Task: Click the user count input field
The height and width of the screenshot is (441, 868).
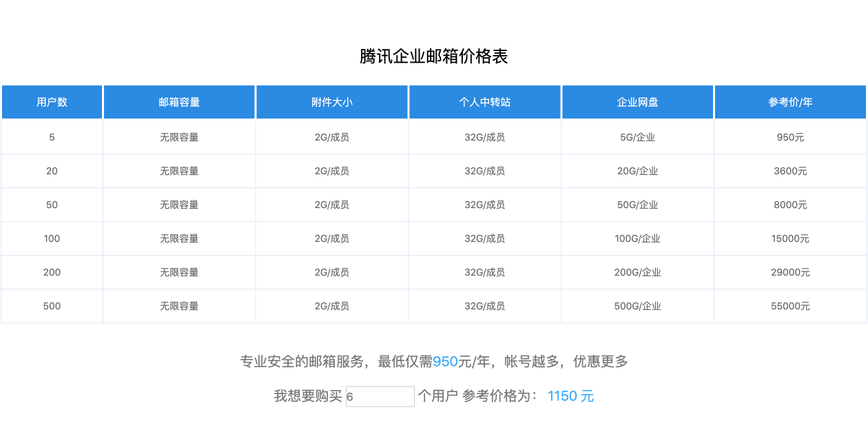Action: 380,396
